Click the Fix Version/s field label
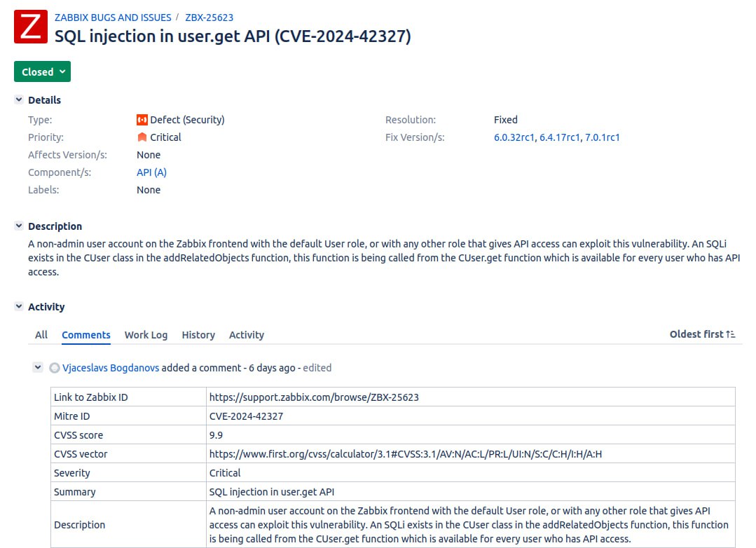 (415, 137)
